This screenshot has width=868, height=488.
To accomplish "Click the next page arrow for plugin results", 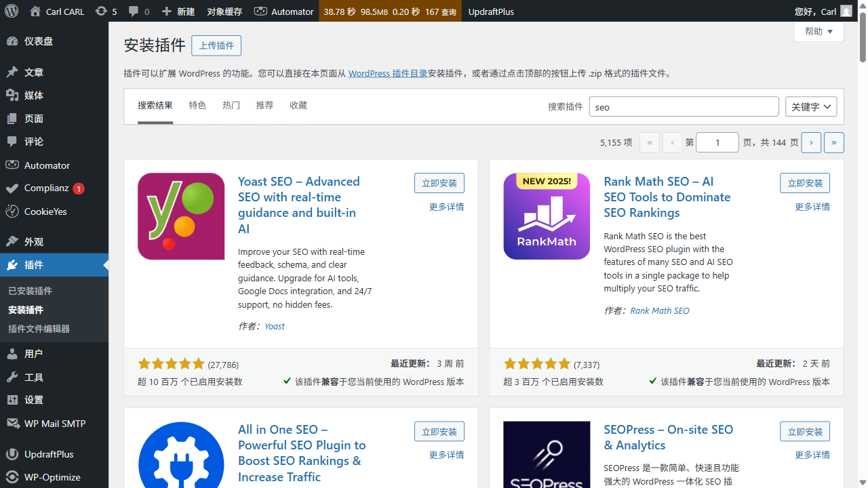I will 811,142.
